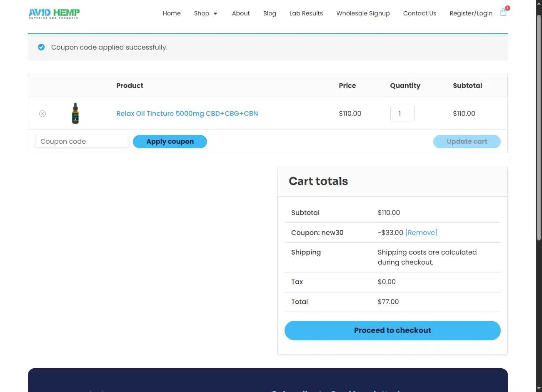Open Register/Login page
Viewport: 542px width, 392px height.
coord(471,13)
